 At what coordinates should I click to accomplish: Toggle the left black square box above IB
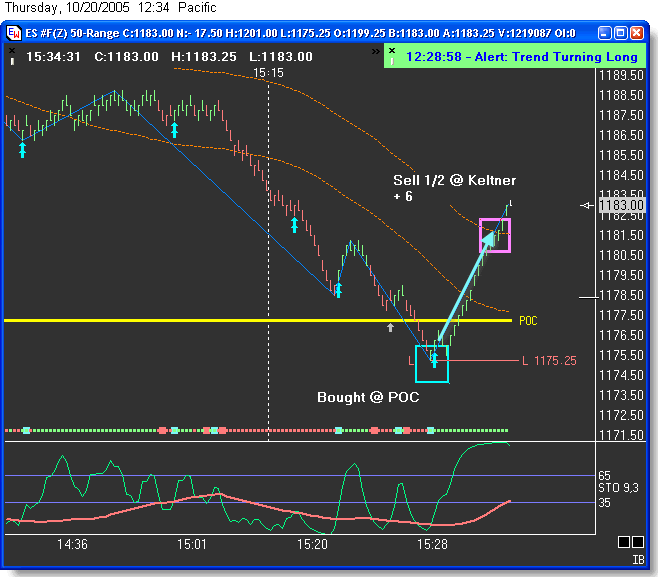623,542
